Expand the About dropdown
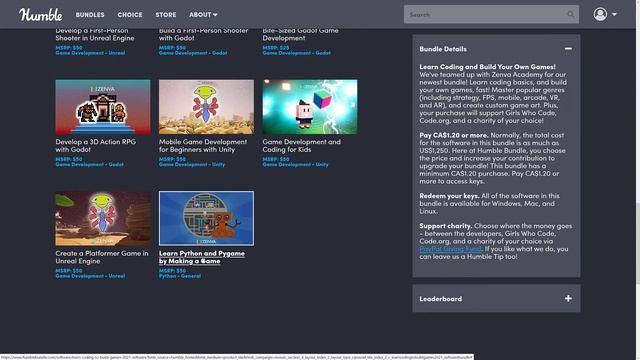The image size is (640, 360). coord(203,15)
